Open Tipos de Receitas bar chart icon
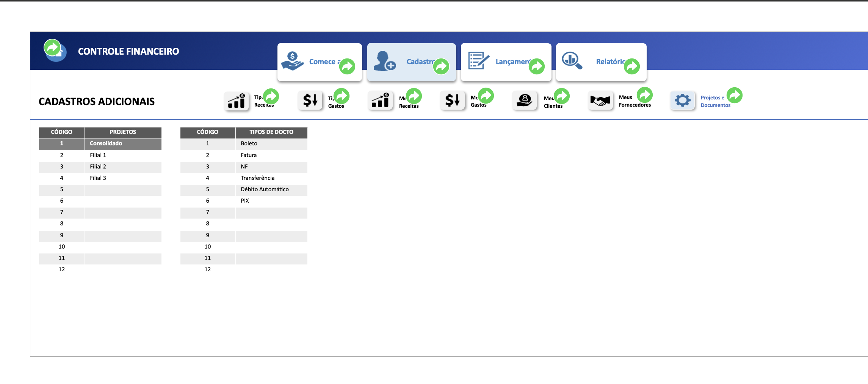This screenshot has width=868, height=384. [x=237, y=101]
